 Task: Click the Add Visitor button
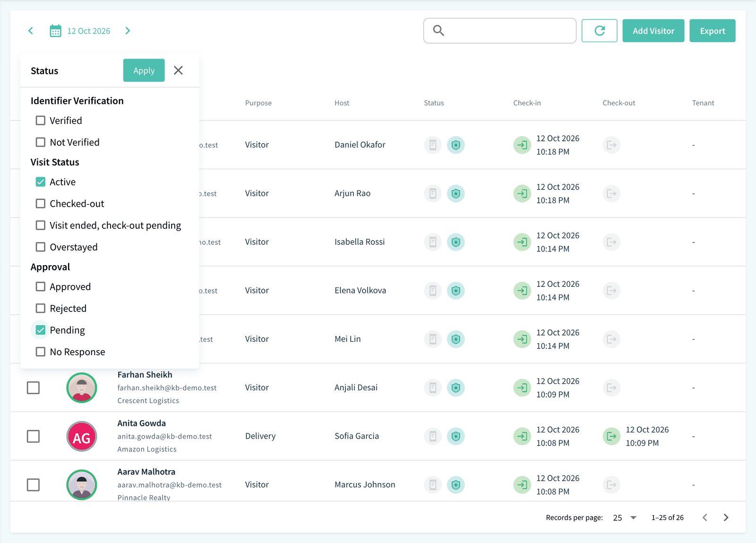coord(653,31)
